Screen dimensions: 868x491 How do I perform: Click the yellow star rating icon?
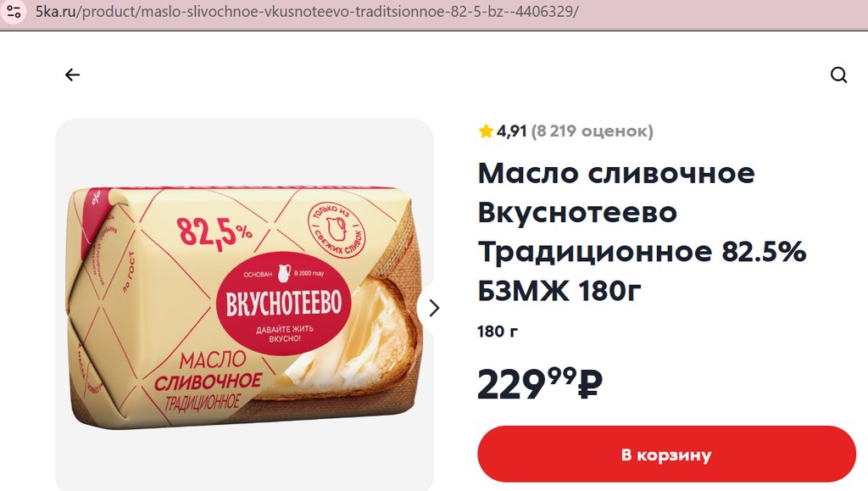(x=486, y=131)
